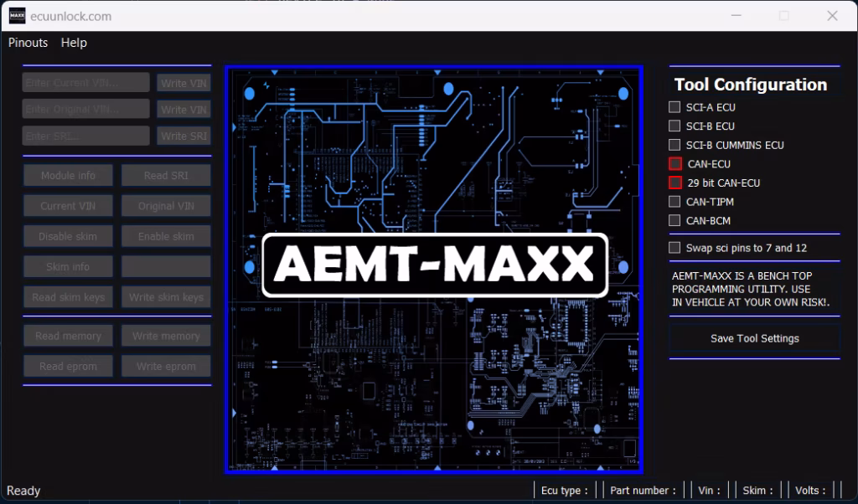This screenshot has width=858, height=504.
Task: Click the Read SRI button
Action: [166, 176]
